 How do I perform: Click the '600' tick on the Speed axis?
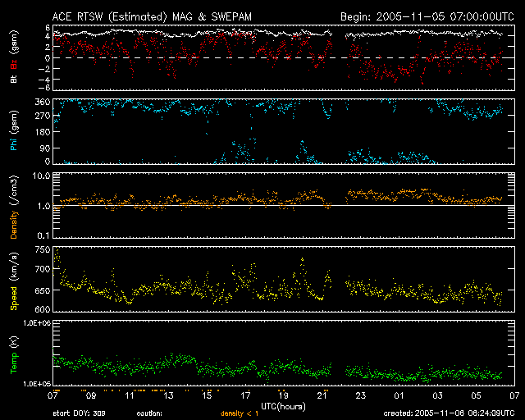tap(43, 309)
